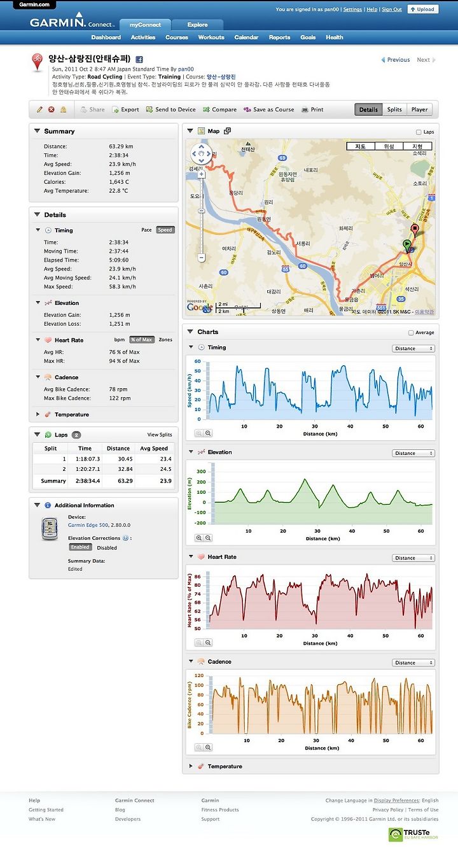Image resolution: width=458 pixels, height=868 pixels.
Task: Zoom in on Heart Rate chart magnifier
Action: [198, 643]
